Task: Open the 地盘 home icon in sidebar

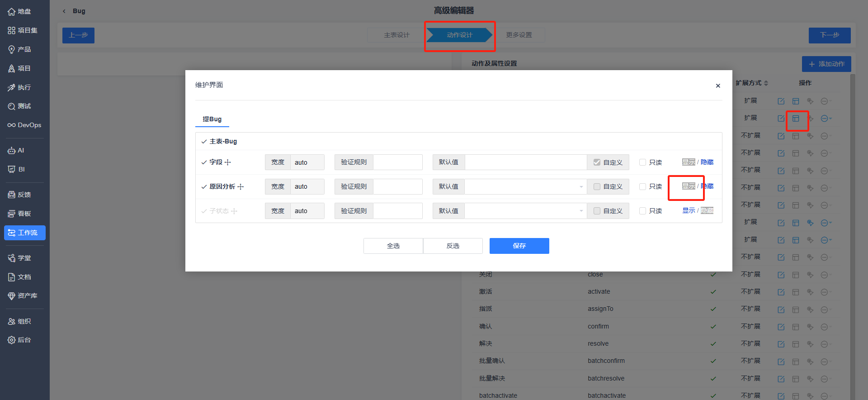Action: point(19,11)
